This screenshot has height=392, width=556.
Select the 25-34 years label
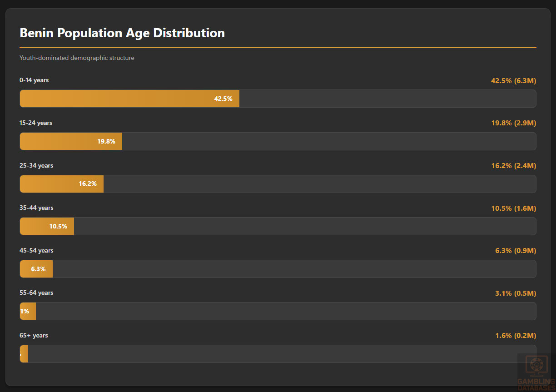click(36, 166)
